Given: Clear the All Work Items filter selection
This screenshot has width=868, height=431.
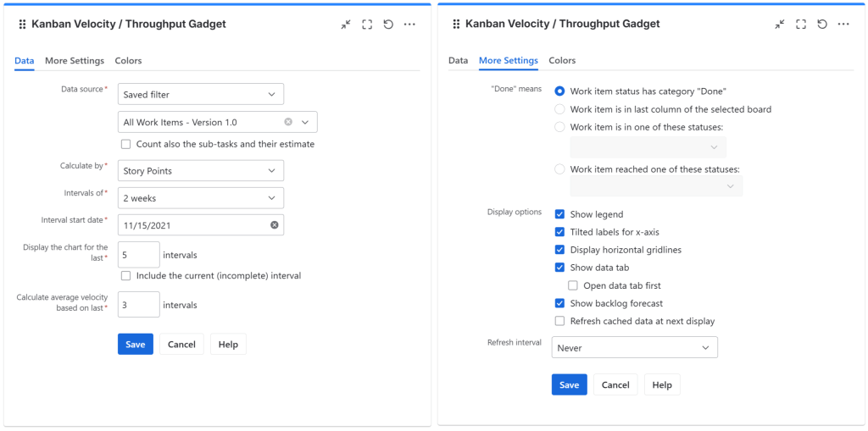Looking at the screenshot, I should [x=288, y=123].
